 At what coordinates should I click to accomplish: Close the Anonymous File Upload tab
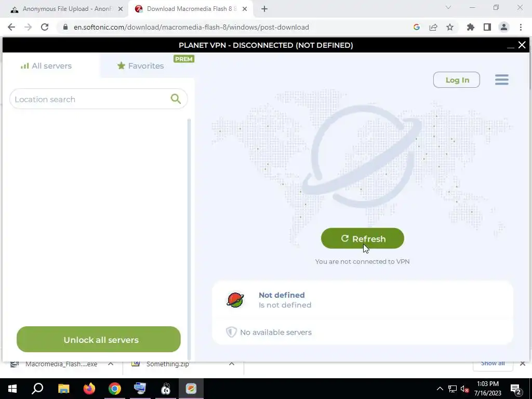tap(121, 9)
